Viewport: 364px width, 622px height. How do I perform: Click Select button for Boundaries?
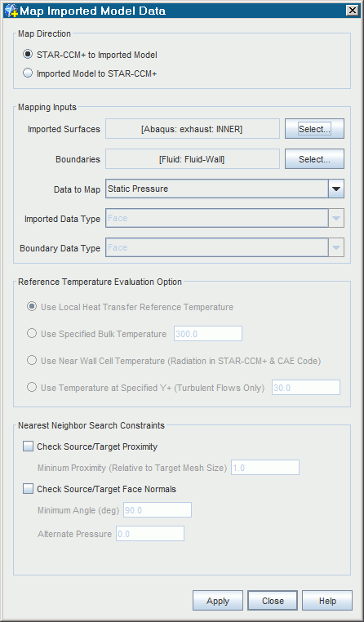[x=314, y=159]
